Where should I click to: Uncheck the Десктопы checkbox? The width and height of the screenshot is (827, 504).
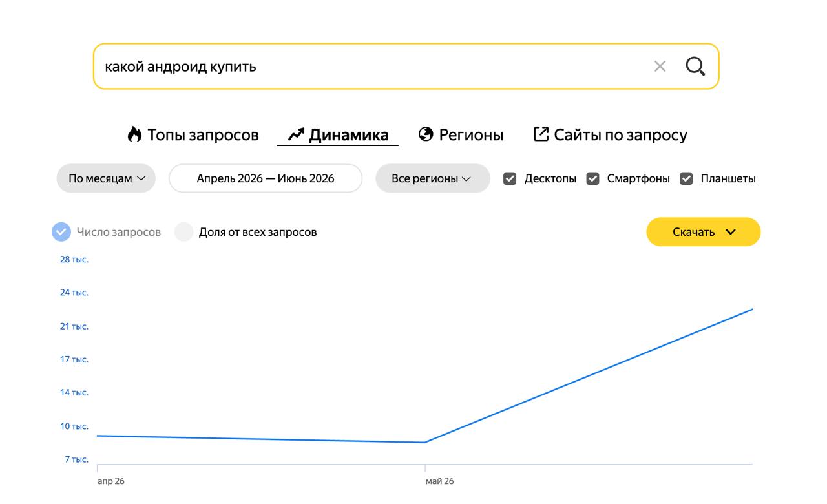click(510, 178)
